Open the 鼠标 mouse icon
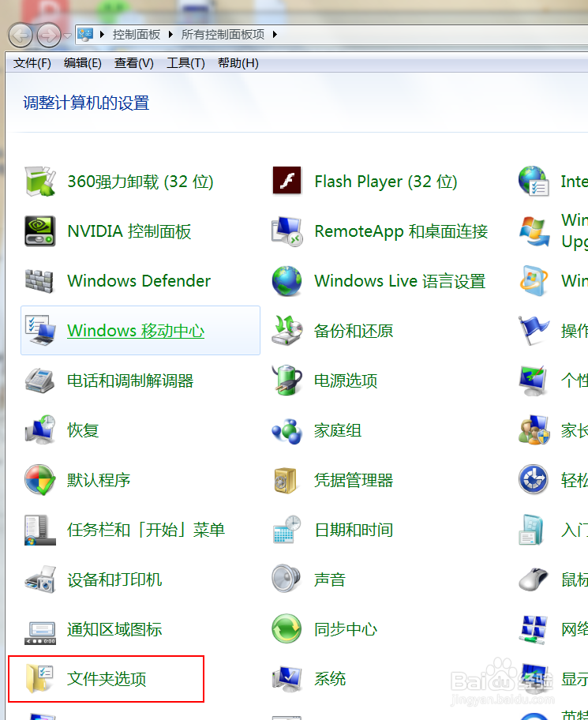Viewport: 588px width, 720px height. point(534,579)
